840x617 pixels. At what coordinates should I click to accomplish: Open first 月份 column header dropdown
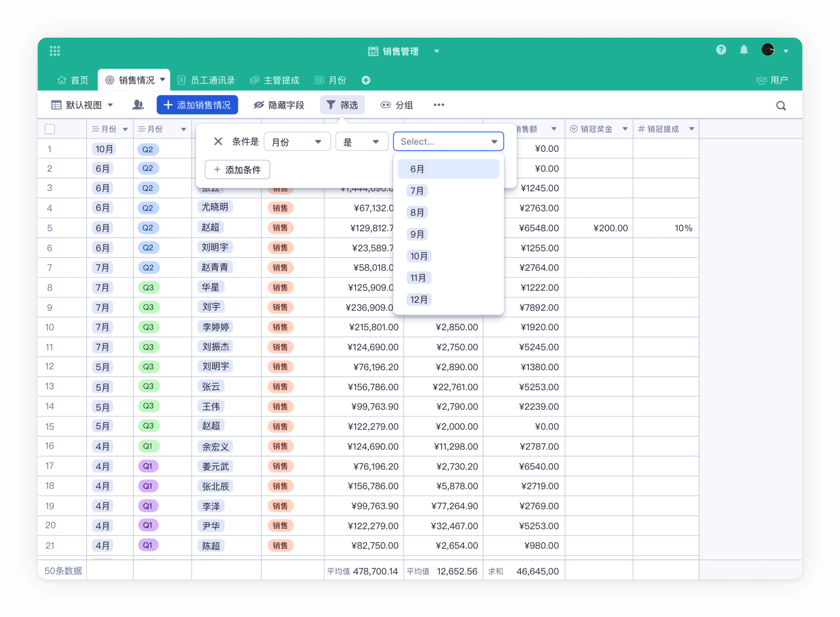[125, 129]
